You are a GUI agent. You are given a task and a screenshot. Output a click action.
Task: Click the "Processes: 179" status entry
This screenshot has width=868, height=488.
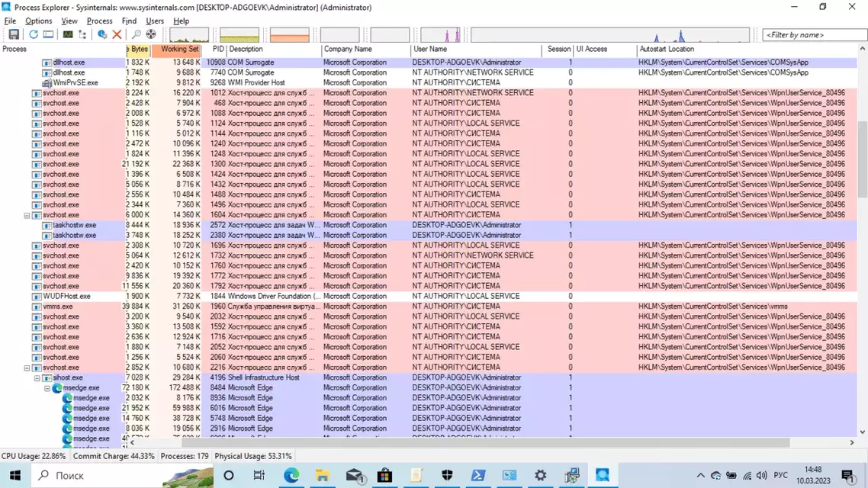pyautogui.click(x=185, y=457)
